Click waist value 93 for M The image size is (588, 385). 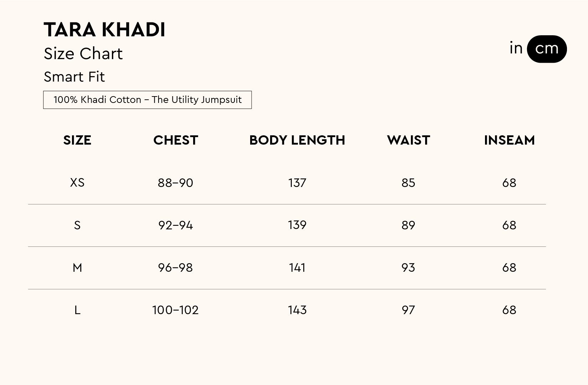click(408, 267)
